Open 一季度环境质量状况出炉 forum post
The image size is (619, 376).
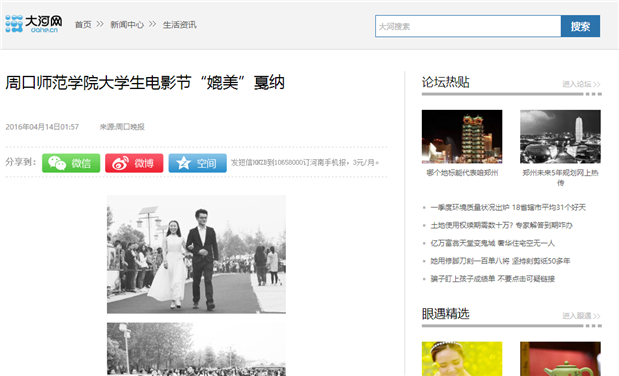pyautogui.click(x=508, y=207)
